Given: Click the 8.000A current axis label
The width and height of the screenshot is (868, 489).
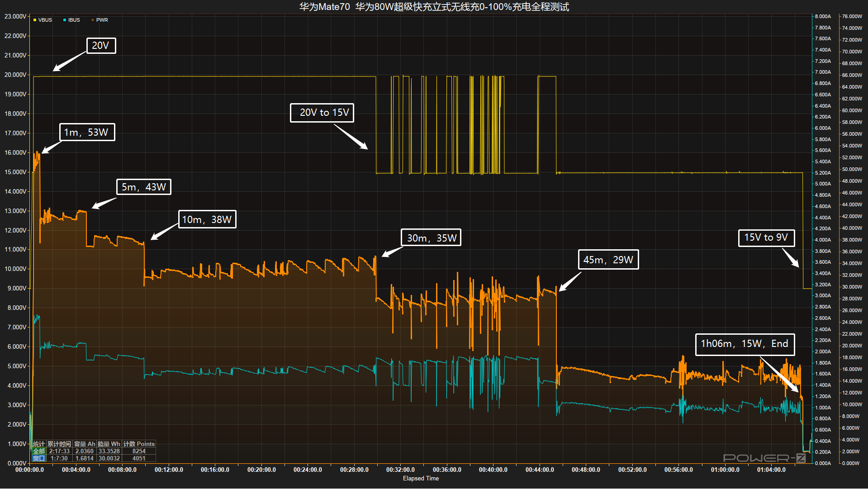Looking at the screenshot, I should coord(823,16).
